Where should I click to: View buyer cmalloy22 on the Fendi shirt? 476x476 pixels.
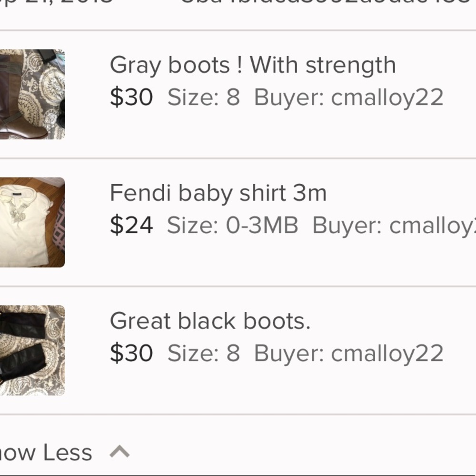coord(405,226)
